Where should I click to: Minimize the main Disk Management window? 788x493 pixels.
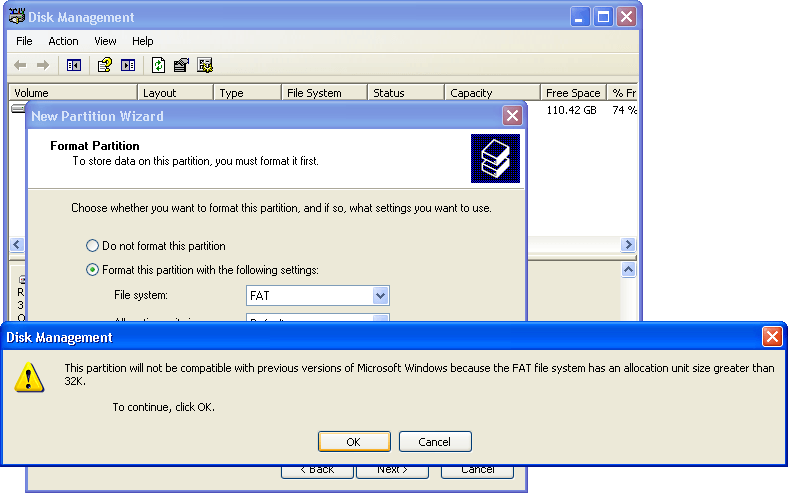(x=579, y=17)
